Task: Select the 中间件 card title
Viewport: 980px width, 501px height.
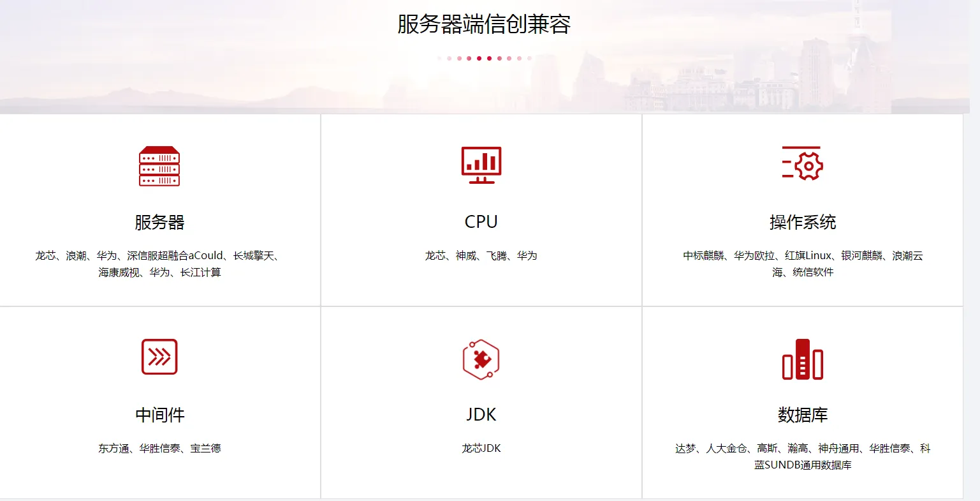Action: click(159, 415)
